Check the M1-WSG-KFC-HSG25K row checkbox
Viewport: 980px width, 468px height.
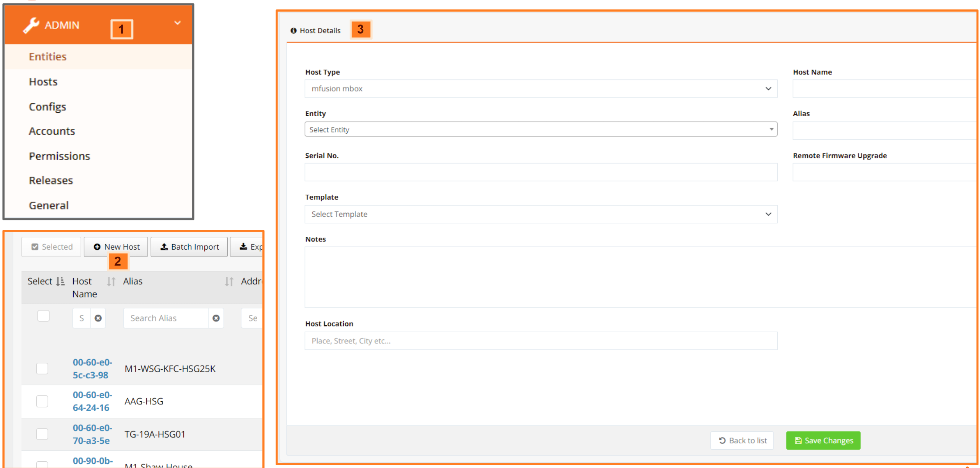pos(42,369)
